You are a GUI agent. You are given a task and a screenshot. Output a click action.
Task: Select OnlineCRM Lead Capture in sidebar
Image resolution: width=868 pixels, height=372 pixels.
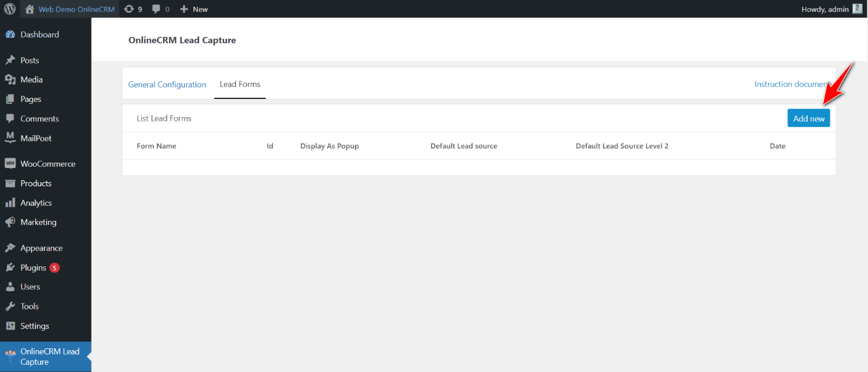coord(45,357)
